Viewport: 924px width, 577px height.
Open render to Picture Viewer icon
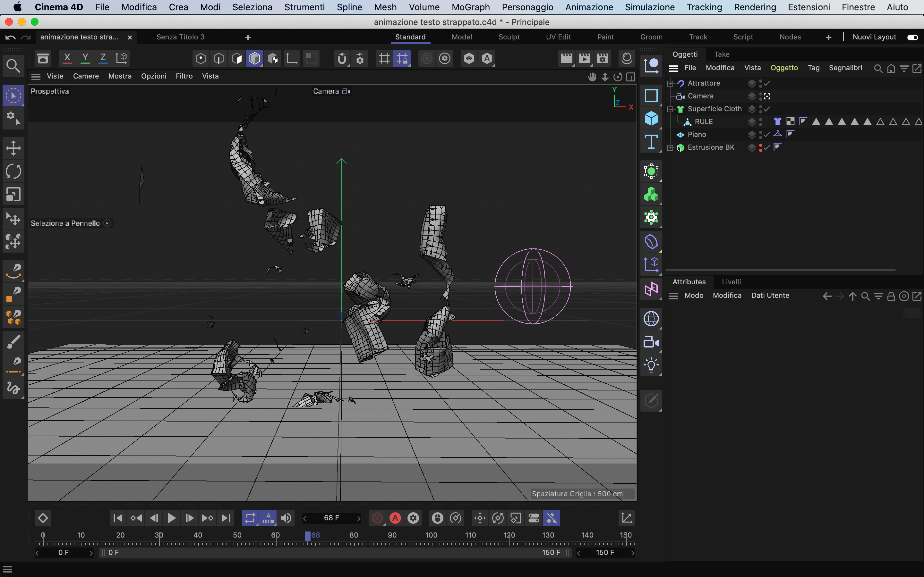coord(584,58)
